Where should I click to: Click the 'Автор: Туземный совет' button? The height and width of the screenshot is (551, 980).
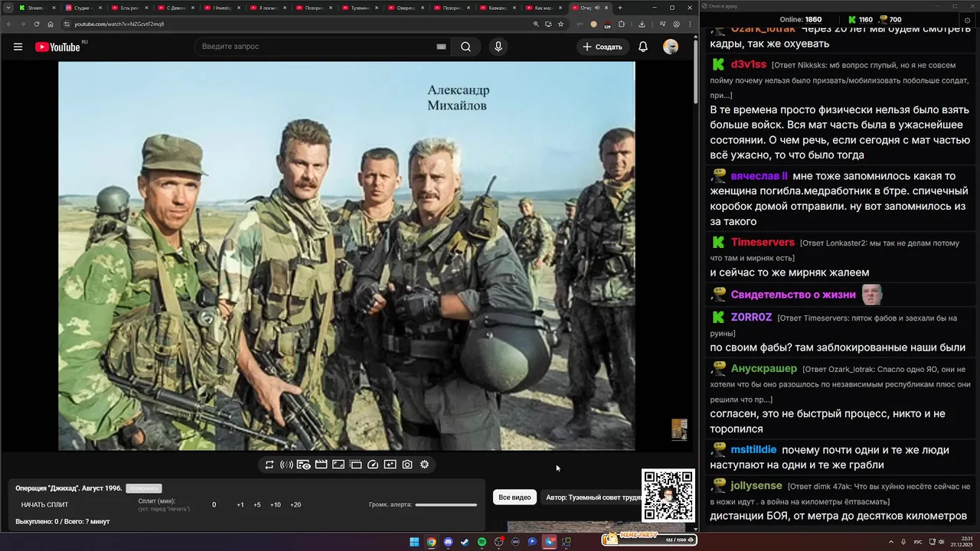pos(591,497)
